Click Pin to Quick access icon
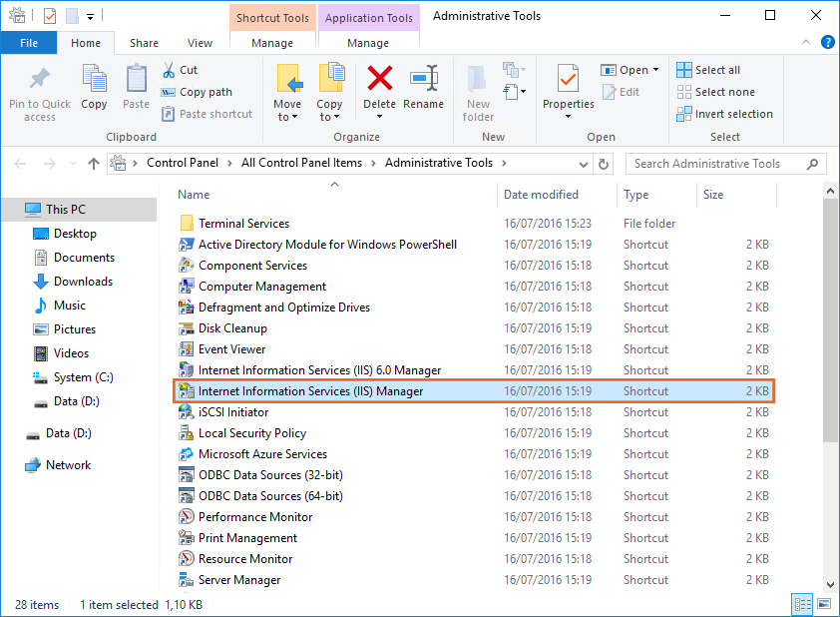 [x=40, y=80]
